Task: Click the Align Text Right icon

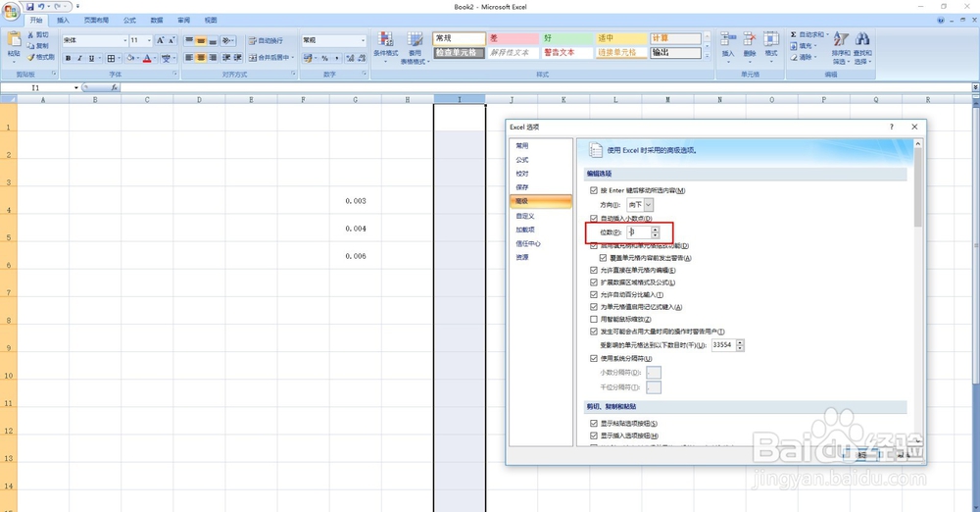Action: [x=213, y=58]
